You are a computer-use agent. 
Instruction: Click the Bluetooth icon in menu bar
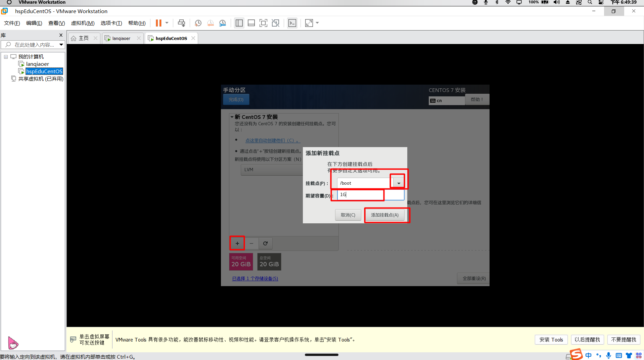(497, 2)
